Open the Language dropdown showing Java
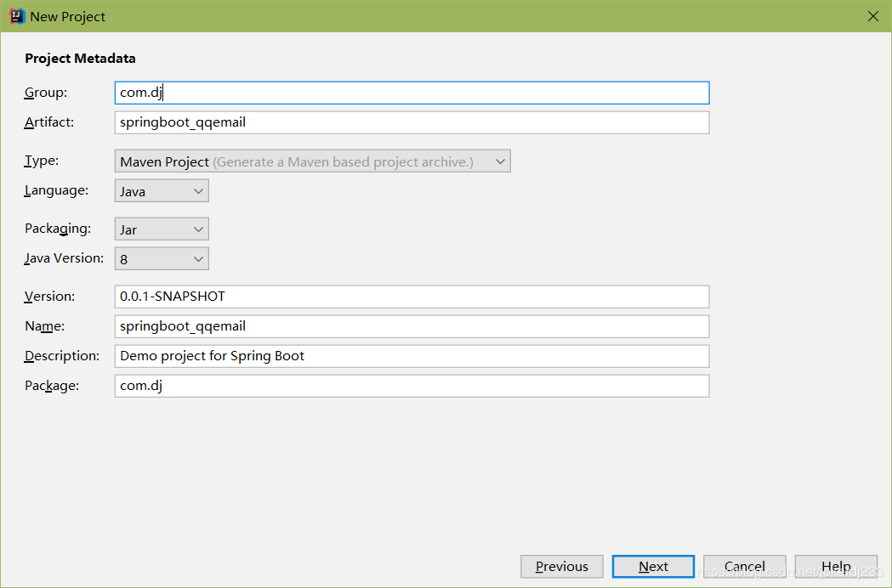The width and height of the screenshot is (892, 588). (x=162, y=191)
